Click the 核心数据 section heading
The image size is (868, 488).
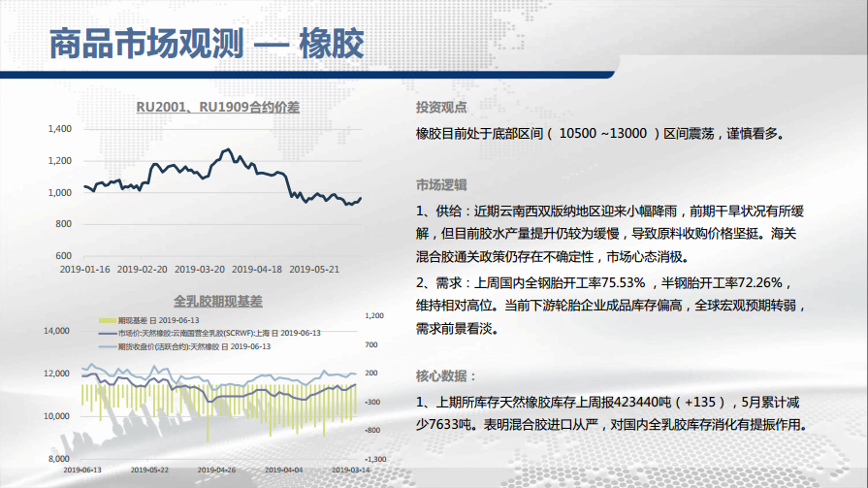446,375
